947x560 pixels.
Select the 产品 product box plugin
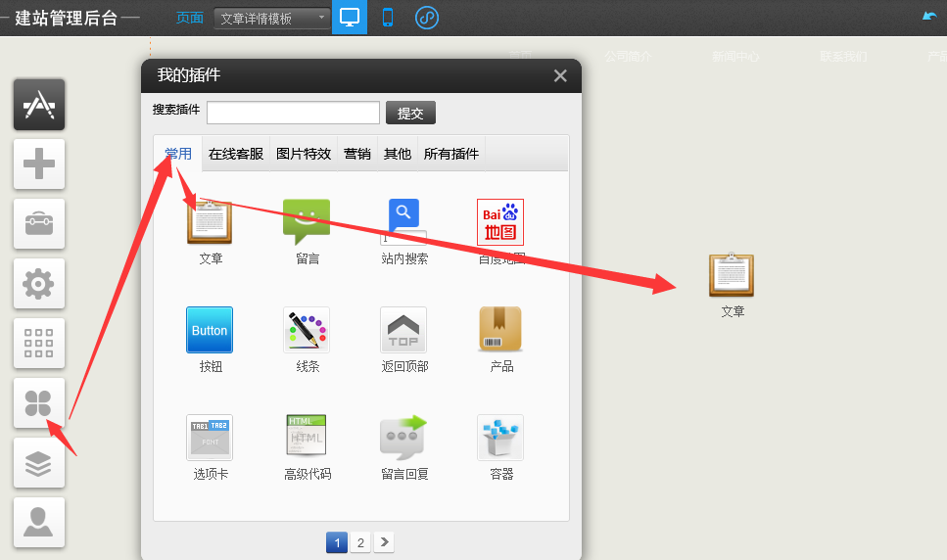pos(500,330)
